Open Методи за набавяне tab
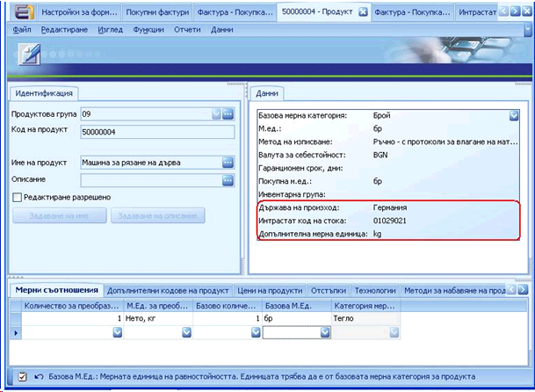The image size is (535, 392). click(x=454, y=291)
